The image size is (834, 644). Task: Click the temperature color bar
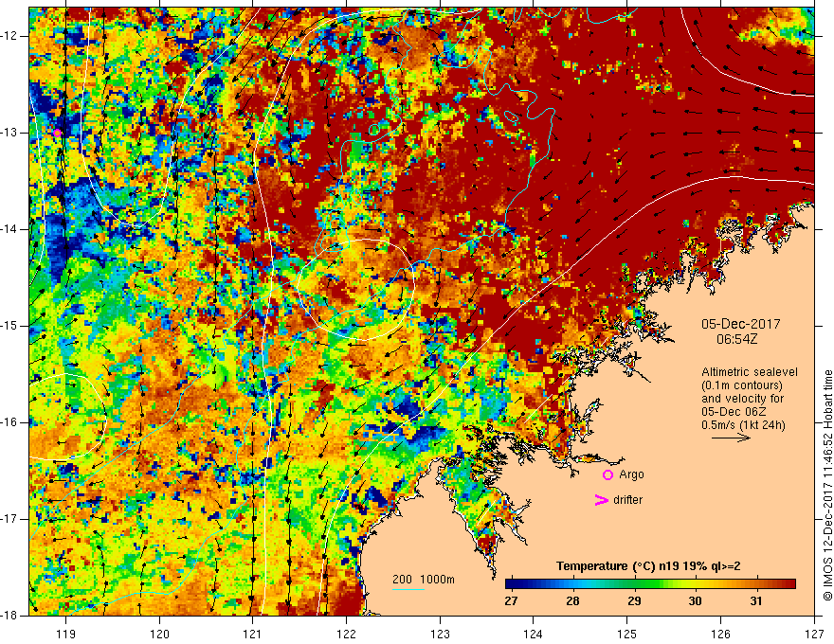650,584
